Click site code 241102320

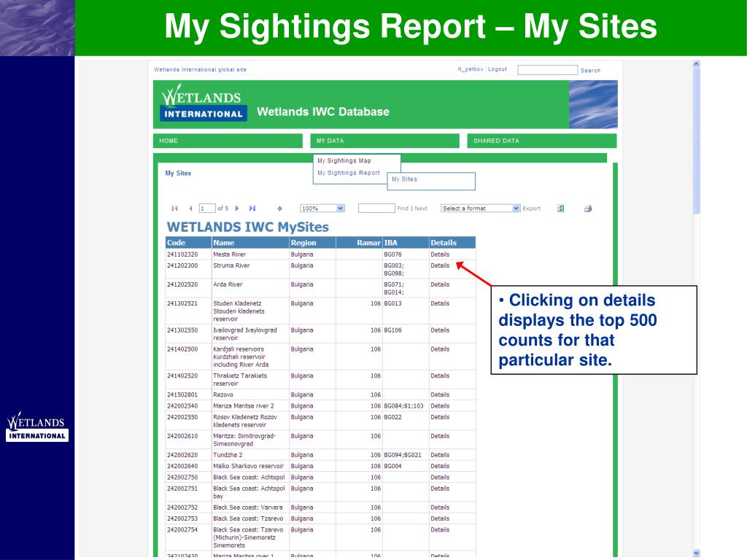click(x=182, y=254)
